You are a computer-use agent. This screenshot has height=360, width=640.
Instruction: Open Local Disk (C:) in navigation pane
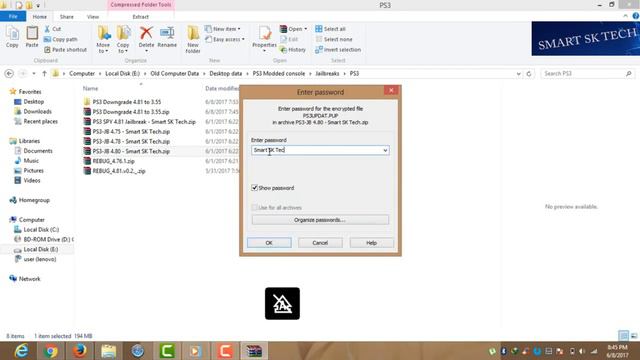tap(41, 229)
